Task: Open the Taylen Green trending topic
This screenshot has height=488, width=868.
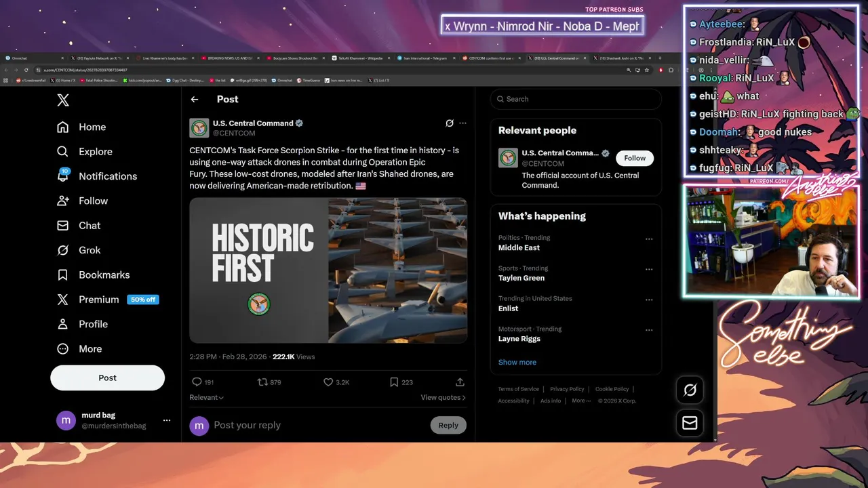Action: pos(521,278)
